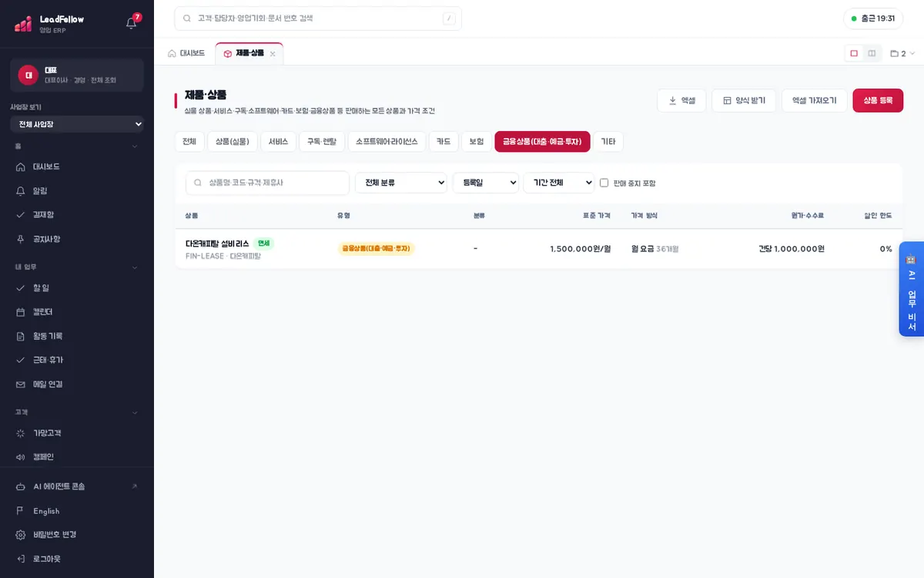Viewport: 924px width, 578px height.
Task: Expand the open tabs folder count dropdown
Action: [x=902, y=53]
